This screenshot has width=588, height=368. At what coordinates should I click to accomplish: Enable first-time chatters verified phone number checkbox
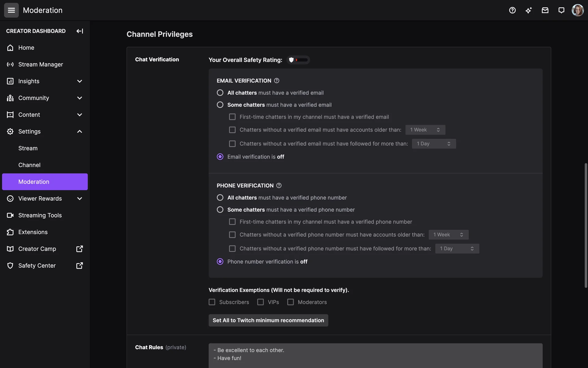tap(232, 222)
